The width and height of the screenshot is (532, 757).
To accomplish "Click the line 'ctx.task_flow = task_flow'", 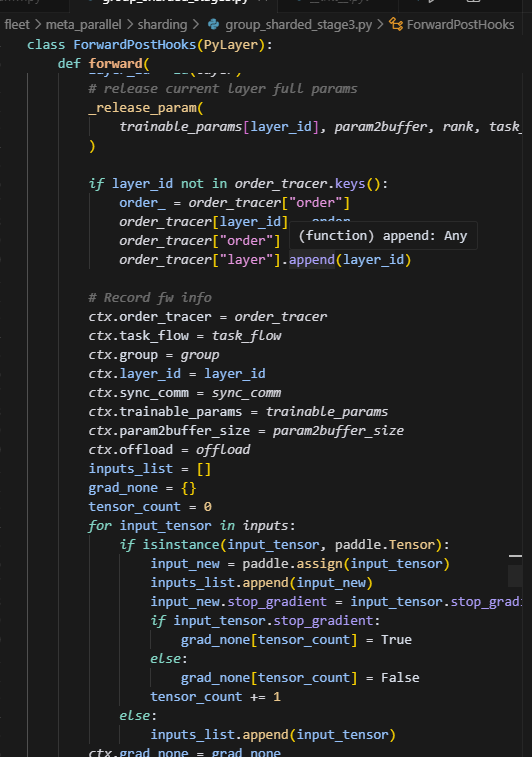I will 184,336.
